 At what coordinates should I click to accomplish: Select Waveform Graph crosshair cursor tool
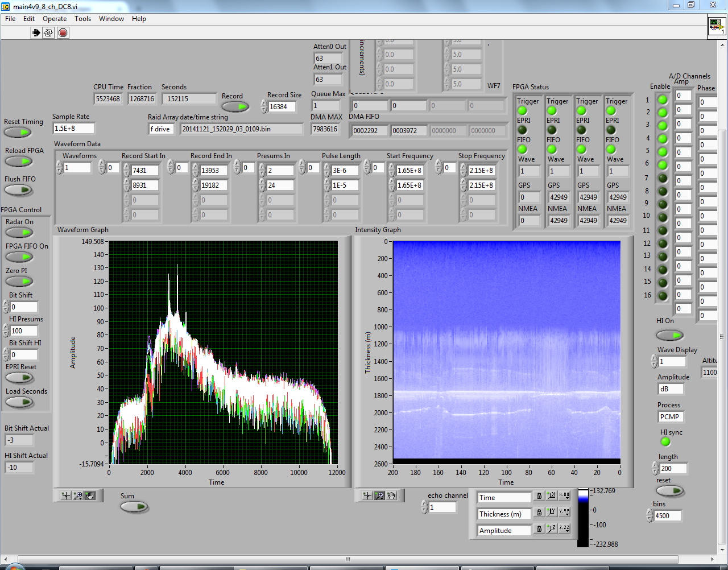[x=66, y=495]
